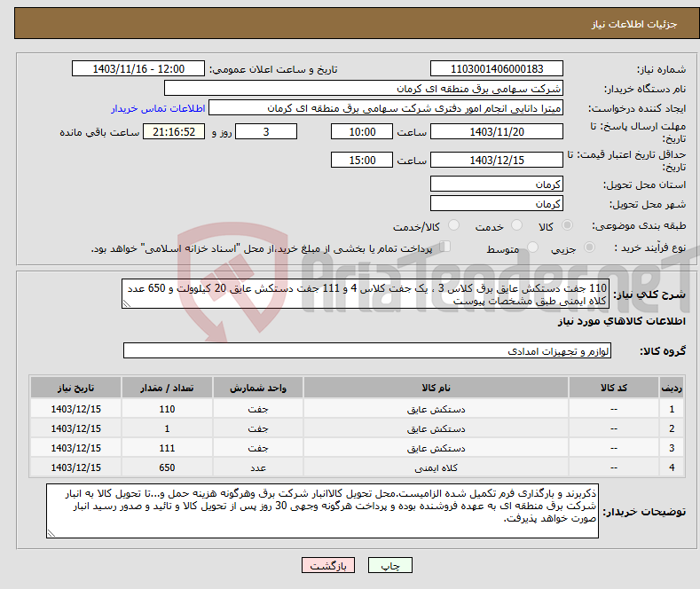Click the گروه کالا field لوازم و تجهیزات امدادی

tap(367, 350)
